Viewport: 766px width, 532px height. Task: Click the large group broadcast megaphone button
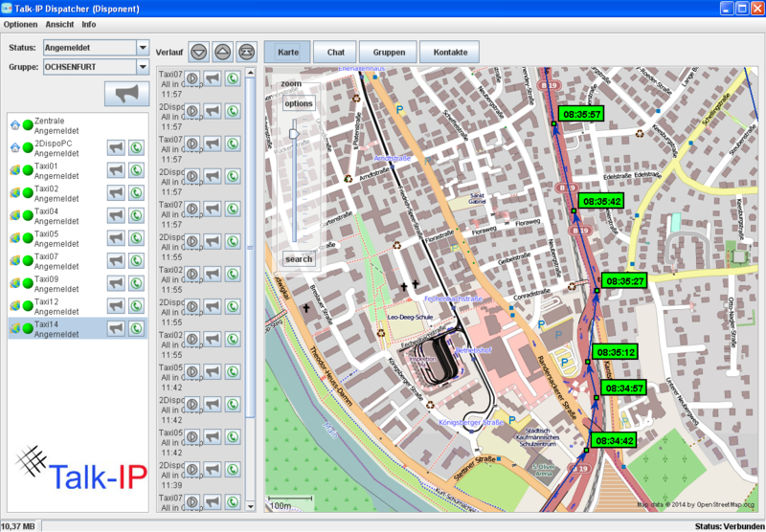point(127,94)
